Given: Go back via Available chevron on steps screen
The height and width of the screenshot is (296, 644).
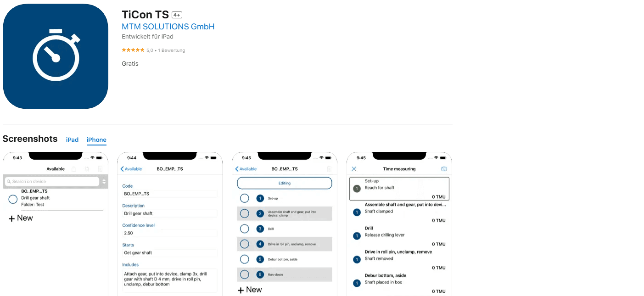Looking at the screenshot, I should [246, 169].
